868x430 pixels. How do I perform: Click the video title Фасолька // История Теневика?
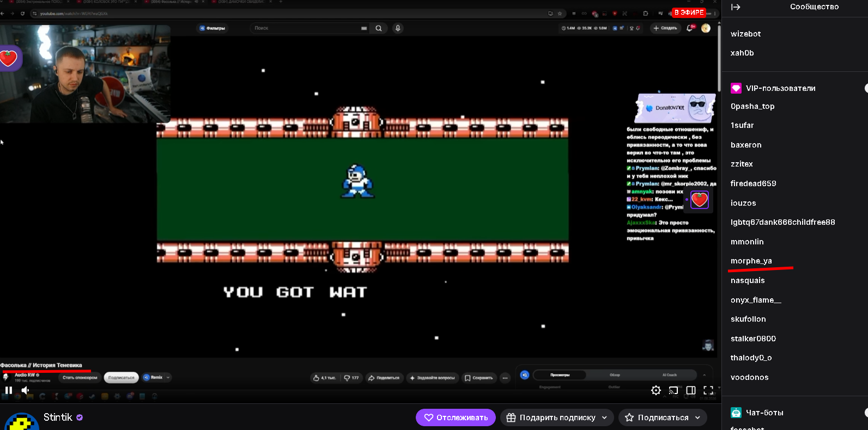point(41,365)
